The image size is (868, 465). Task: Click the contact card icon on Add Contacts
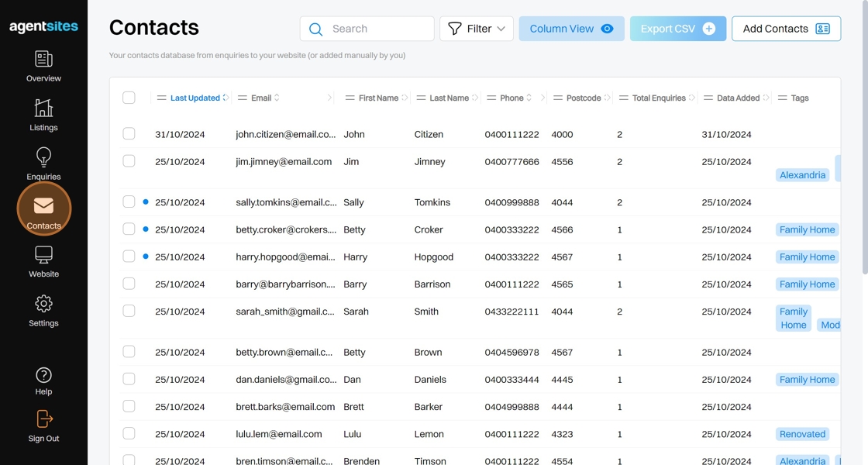click(822, 29)
